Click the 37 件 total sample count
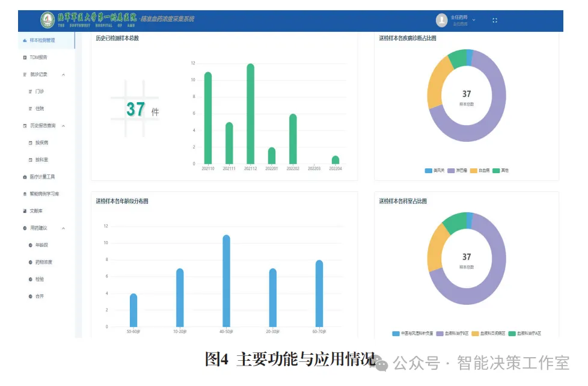 coord(142,109)
